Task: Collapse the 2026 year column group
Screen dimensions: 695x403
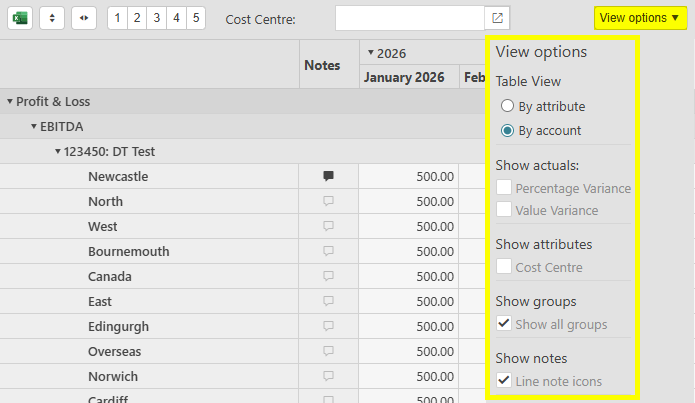Action: (x=371, y=53)
